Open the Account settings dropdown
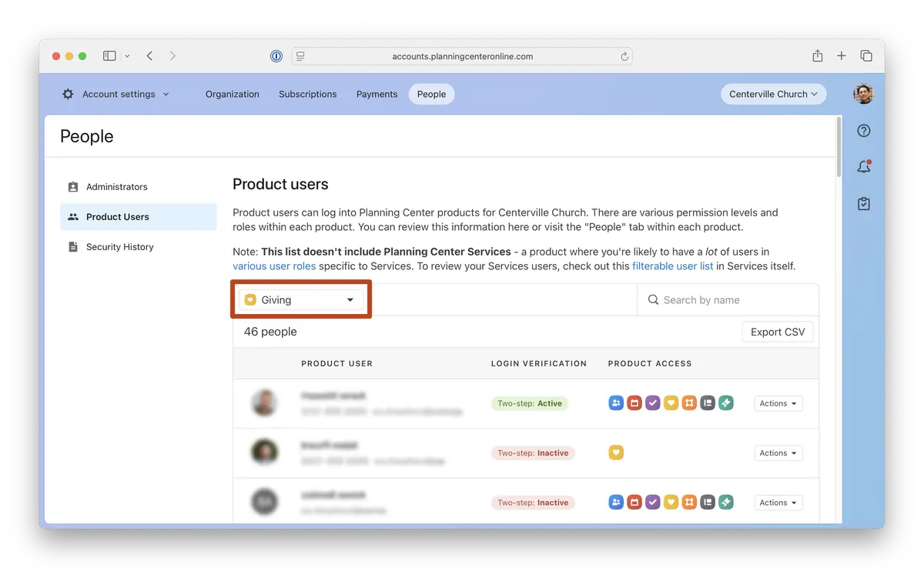Screen dimensions: 924x568 [x=115, y=94]
